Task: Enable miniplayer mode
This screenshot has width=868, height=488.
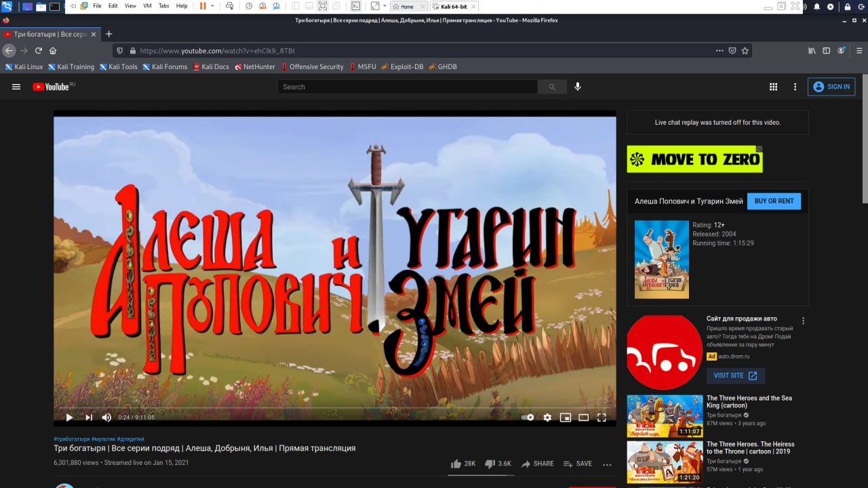Action: pos(566,418)
